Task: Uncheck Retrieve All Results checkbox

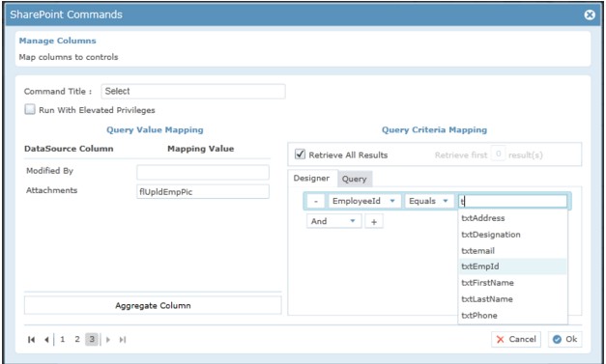Action: (x=300, y=154)
